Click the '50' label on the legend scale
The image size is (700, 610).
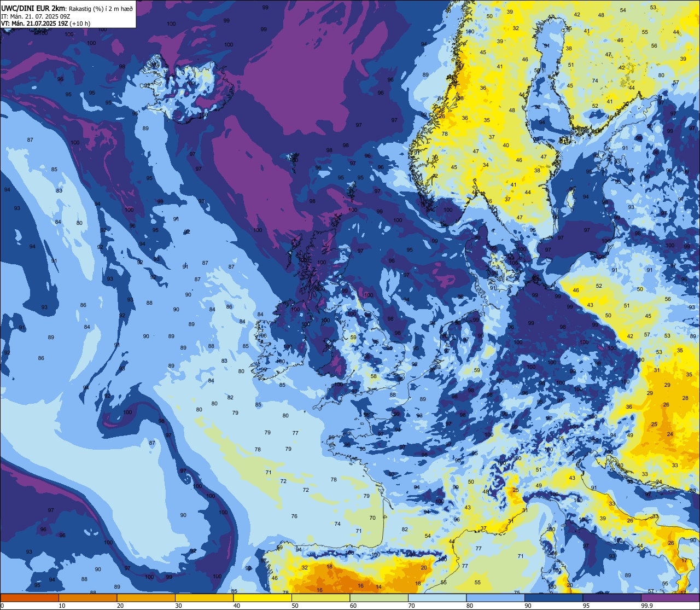tap(295, 606)
